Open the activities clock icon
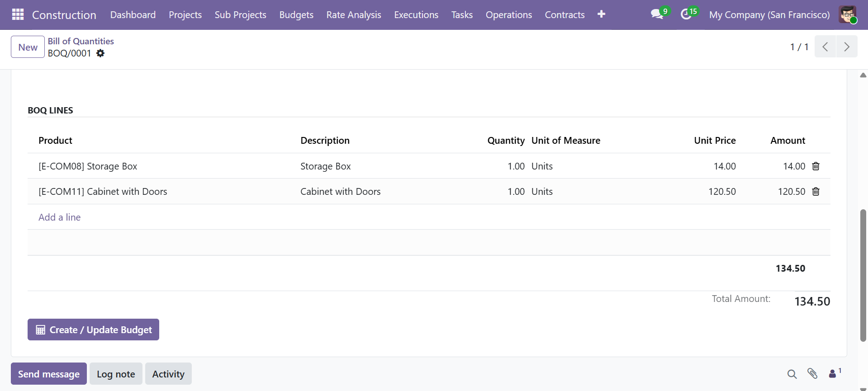This screenshot has height=391, width=868. [686, 14]
